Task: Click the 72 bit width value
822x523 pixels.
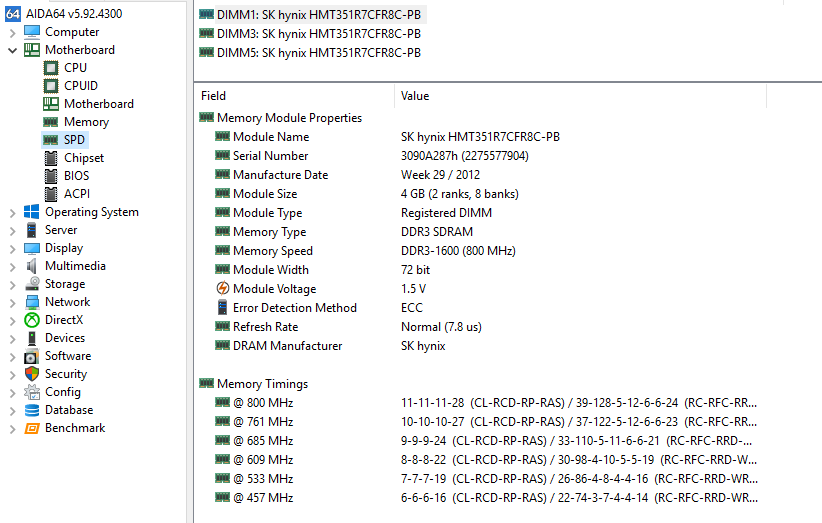Action: 415,270
